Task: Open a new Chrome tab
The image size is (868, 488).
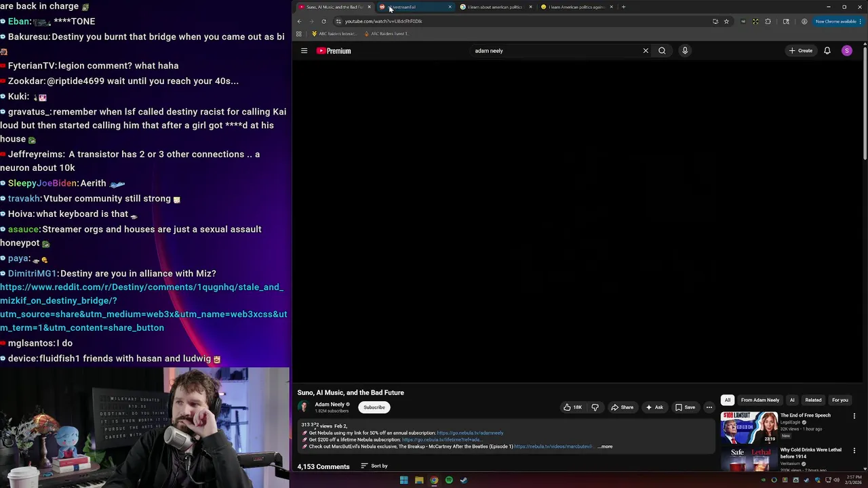Action: pyautogui.click(x=623, y=7)
